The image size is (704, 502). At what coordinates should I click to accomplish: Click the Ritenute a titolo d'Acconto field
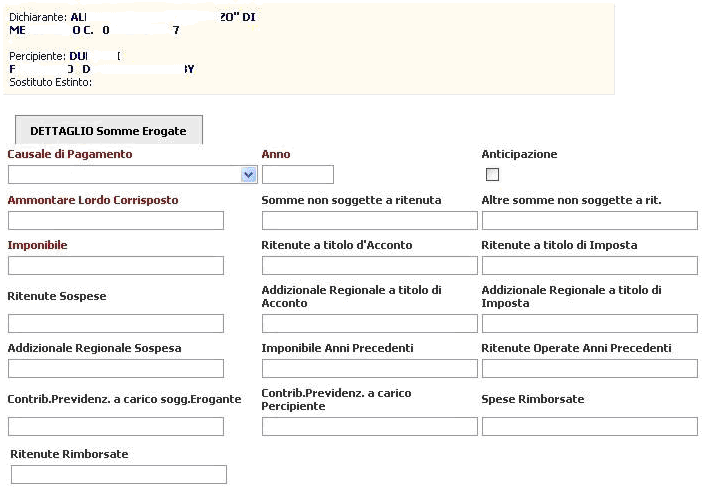click(370, 266)
